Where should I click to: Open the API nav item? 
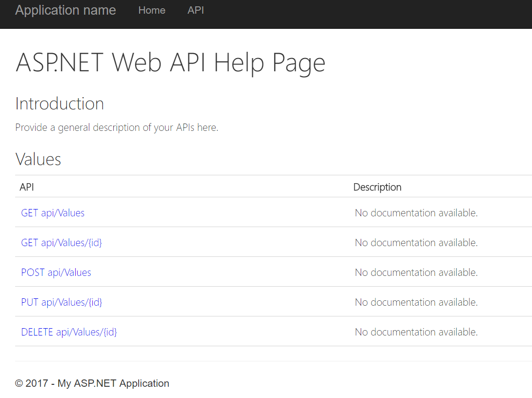click(196, 10)
